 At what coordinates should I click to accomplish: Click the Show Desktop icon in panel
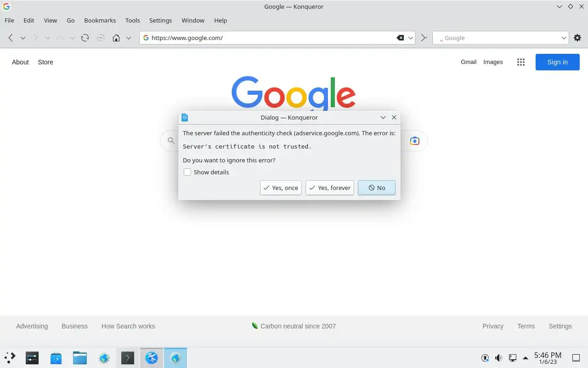(x=576, y=358)
